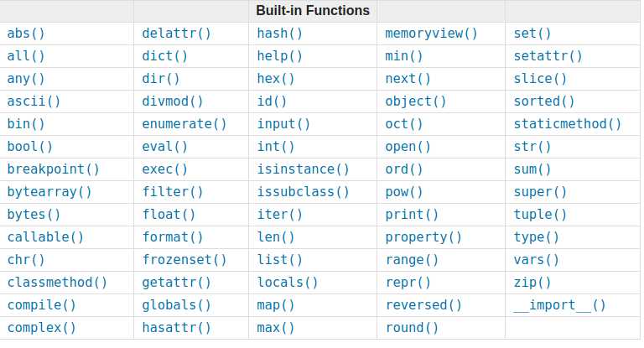Open the locals() link
The height and width of the screenshot is (348, 644).
(x=288, y=283)
